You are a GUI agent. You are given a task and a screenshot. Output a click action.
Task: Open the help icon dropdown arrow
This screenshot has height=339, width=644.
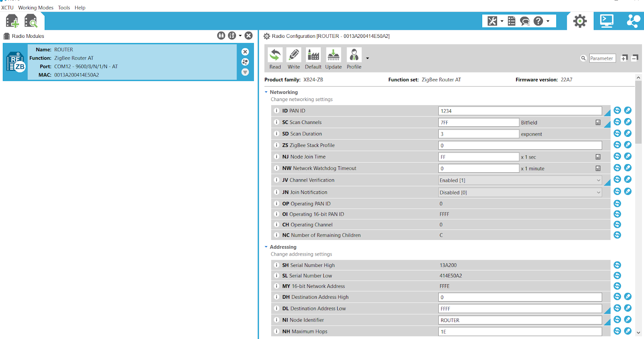[x=548, y=21]
